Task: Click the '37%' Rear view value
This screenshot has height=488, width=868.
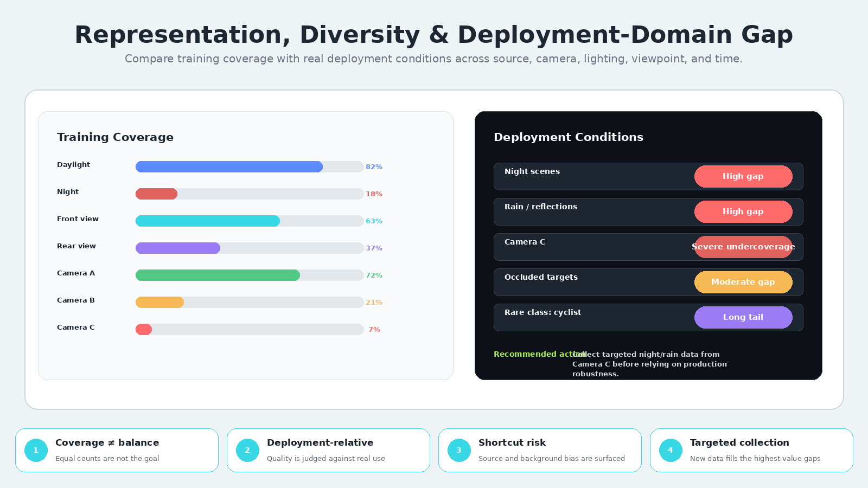Action: [374, 248]
